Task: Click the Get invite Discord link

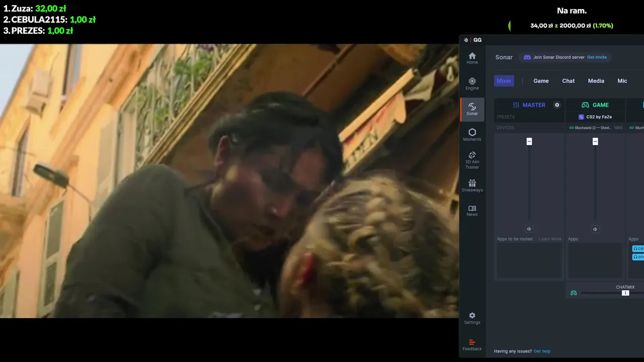Action: click(597, 57)
